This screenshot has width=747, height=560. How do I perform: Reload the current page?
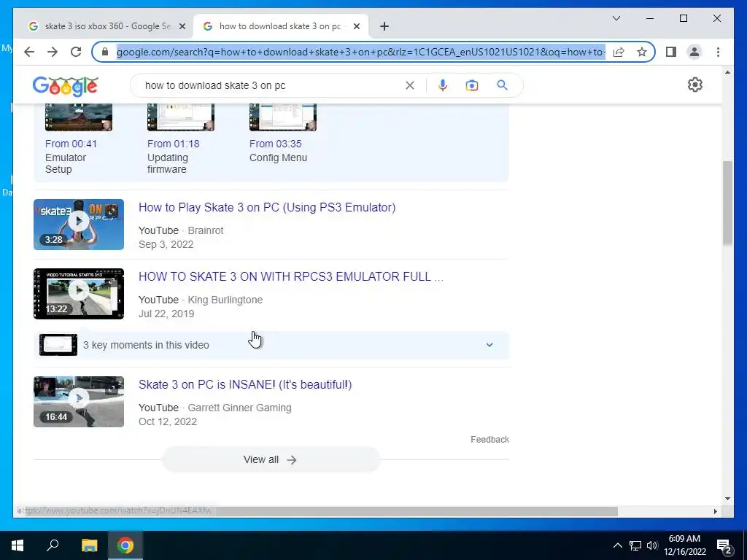click(76, 52)
